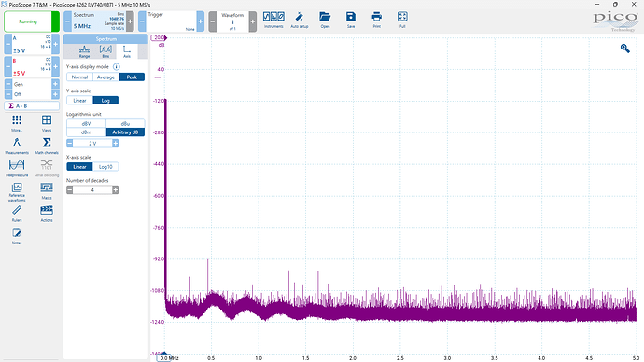Run Auto setup

pyautogui.click(x=300, y=20)
